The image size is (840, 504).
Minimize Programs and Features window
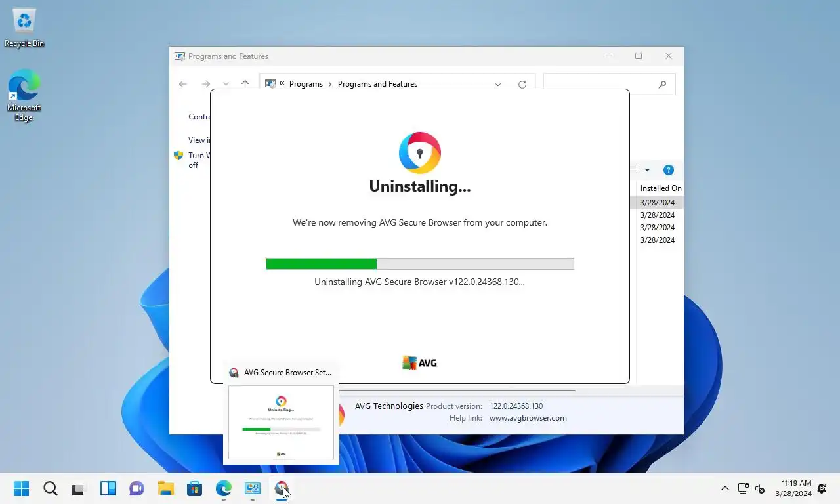coord(608,56)
